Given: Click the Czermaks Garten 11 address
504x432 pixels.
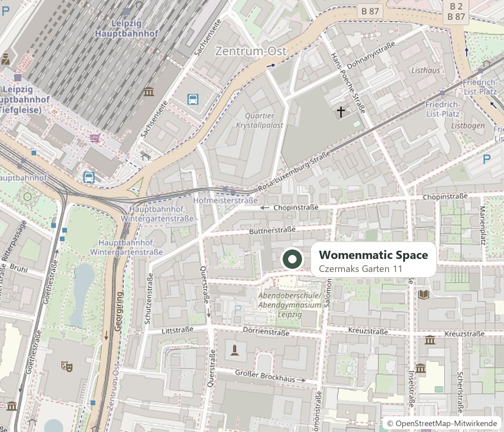Looking at the screenshot, I should coord(361,269).
